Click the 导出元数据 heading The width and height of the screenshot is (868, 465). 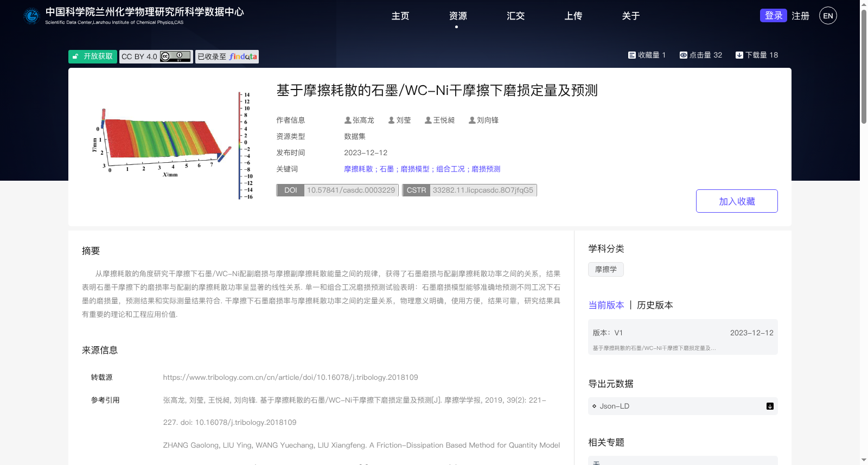coord(611,384)
